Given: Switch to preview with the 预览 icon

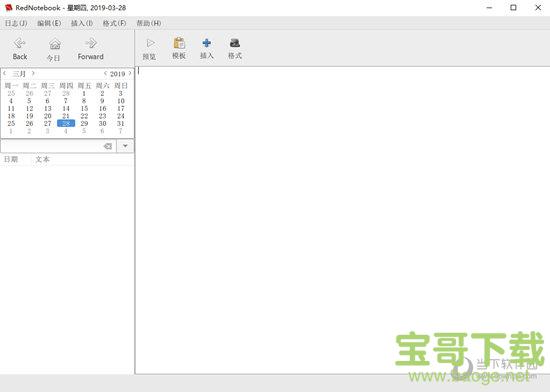Looking at the screenshot, I should pyautogui.click(x=150, y=43).
